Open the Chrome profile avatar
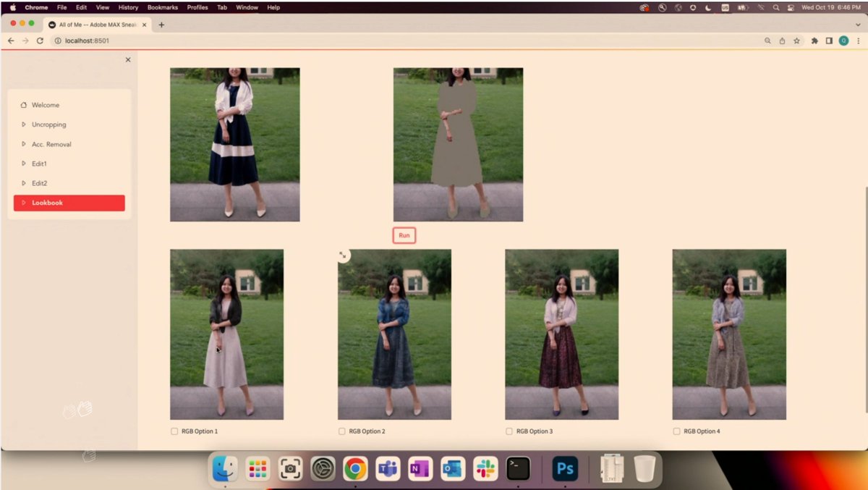 click(x=843, y=41)
